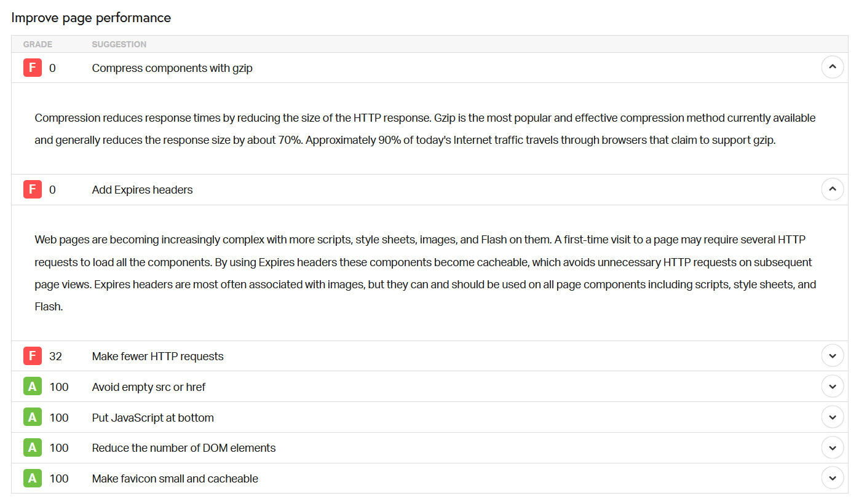Viewport: 859px width, 504px height.
Task: Collapse the Add Expires headers details
Action: pos(833,189)
